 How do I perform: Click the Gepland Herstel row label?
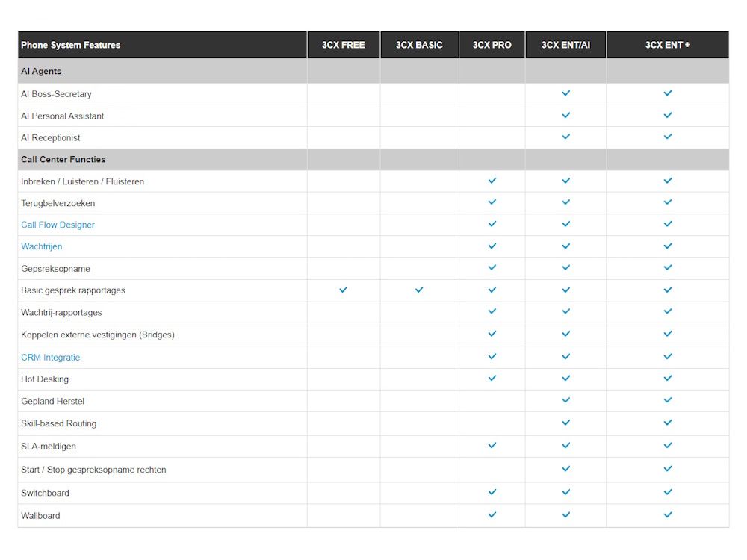coord(53,402)
